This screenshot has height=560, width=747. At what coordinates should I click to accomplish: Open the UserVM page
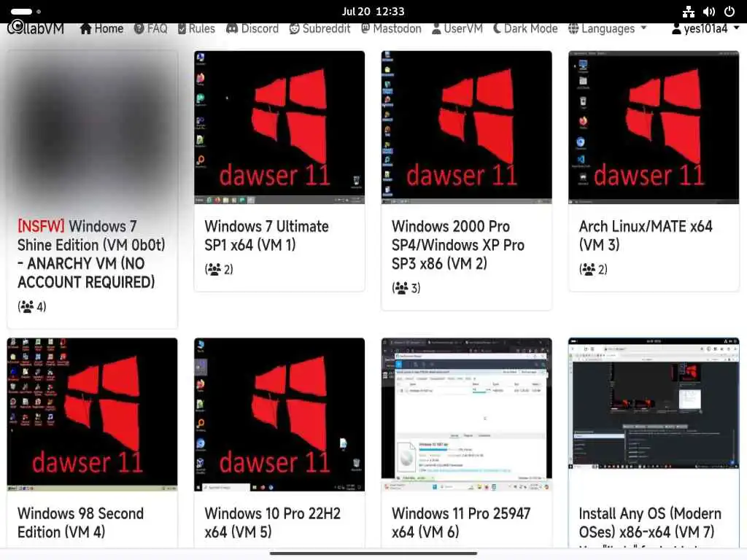click(457, 28)
